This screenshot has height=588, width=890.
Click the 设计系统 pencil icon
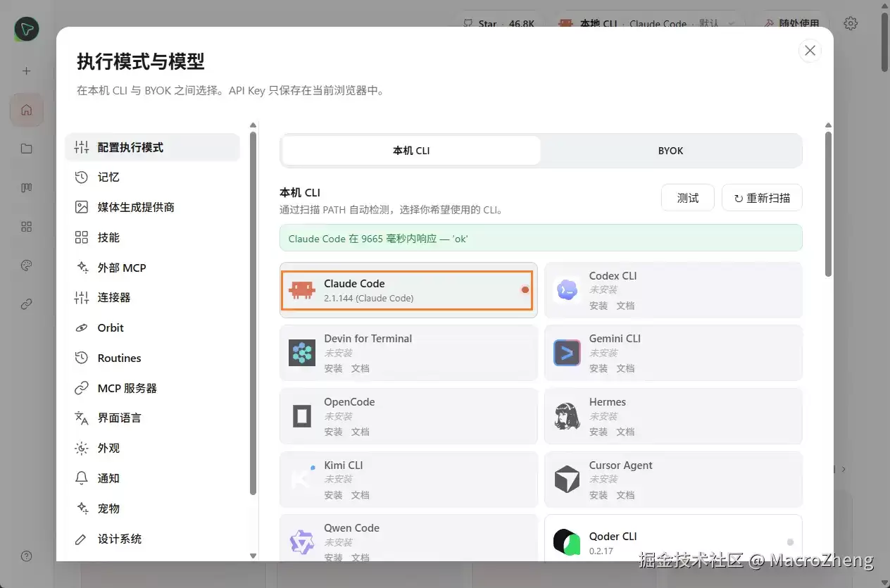pos(82,539)
